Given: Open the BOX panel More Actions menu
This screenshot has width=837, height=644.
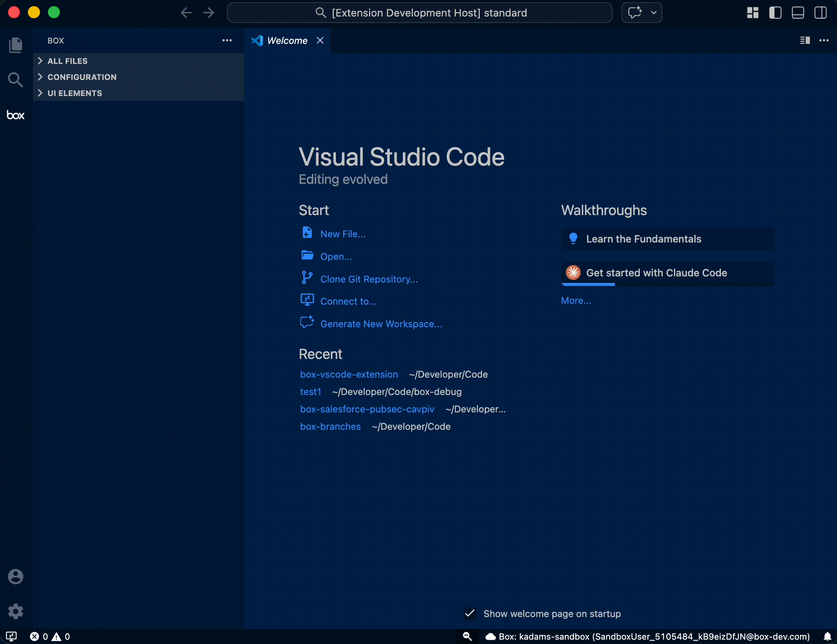Looking at the screenshot, I should coord(227,40).
